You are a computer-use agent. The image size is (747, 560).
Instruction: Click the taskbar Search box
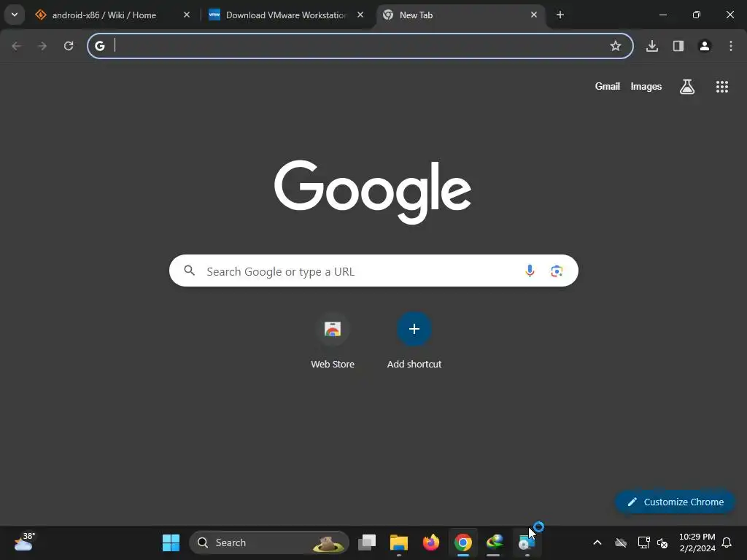(269, 542)
